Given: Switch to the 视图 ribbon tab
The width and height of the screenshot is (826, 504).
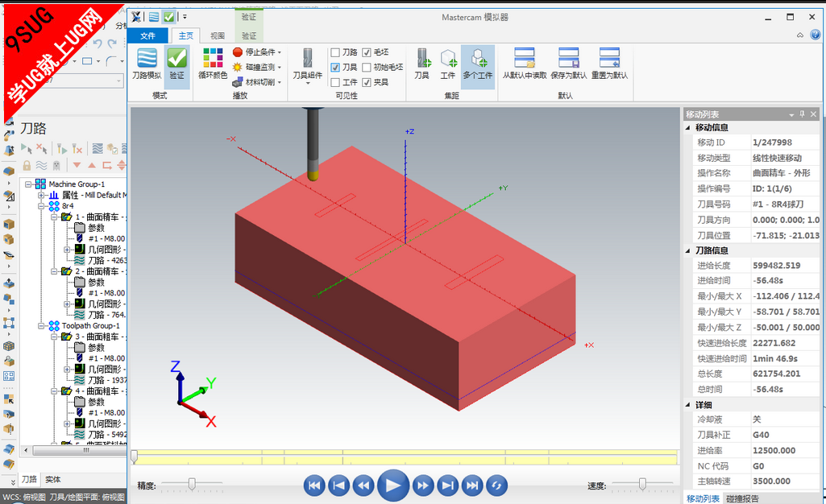Looking at the screenshot, I should 218,35.
